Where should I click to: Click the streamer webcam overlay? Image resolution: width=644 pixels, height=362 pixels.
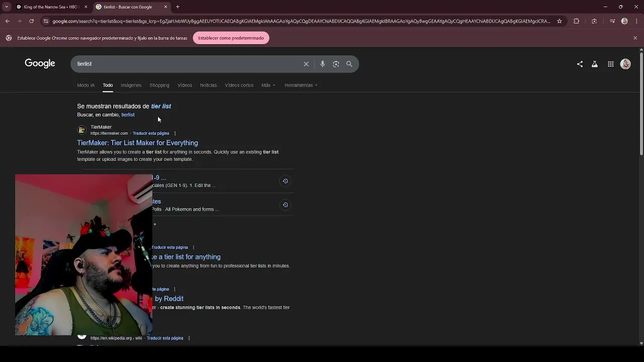(x=84, y=255)
